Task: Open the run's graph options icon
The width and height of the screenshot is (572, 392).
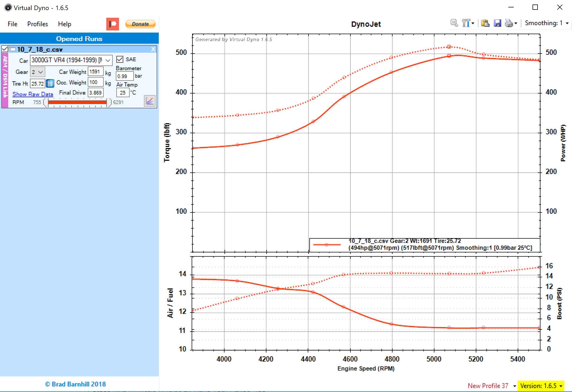Action: pos(149,101)
